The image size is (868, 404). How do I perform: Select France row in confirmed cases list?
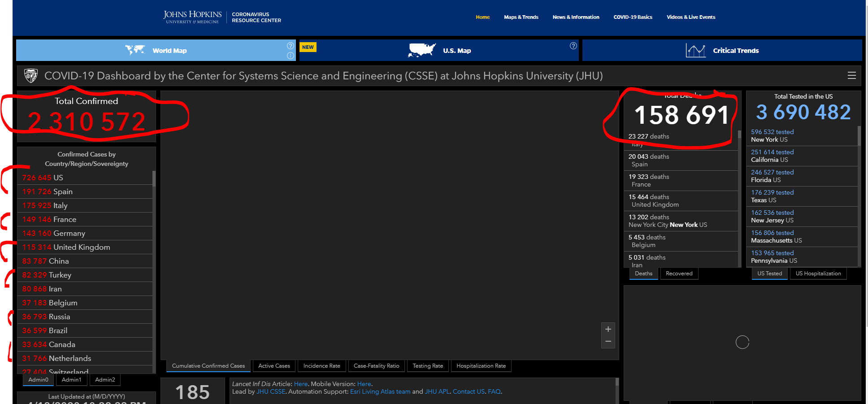(85, 219)
